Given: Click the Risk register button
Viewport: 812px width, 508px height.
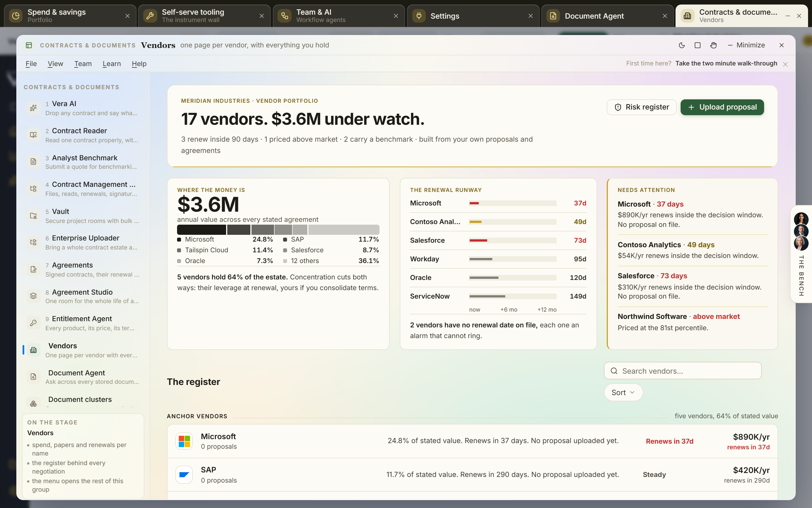Looking at the screenshot, I should pyautogui.click(x=641, y=107).
